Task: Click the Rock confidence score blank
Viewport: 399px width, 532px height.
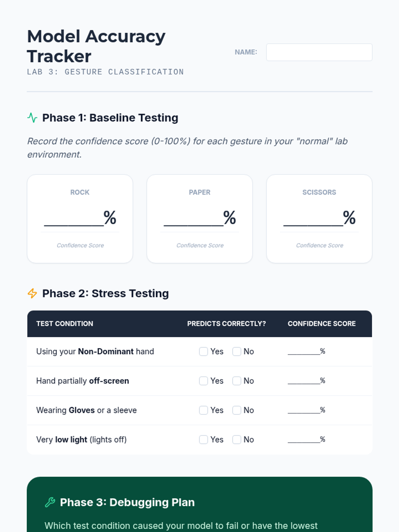Action: click(74, 219)
